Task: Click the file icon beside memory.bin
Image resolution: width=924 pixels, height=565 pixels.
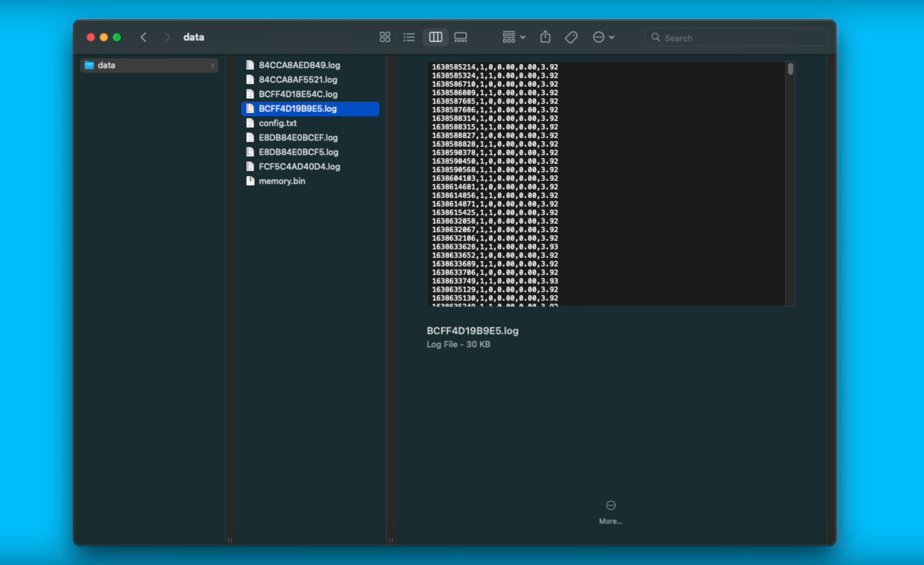Action: coord(250,181)
